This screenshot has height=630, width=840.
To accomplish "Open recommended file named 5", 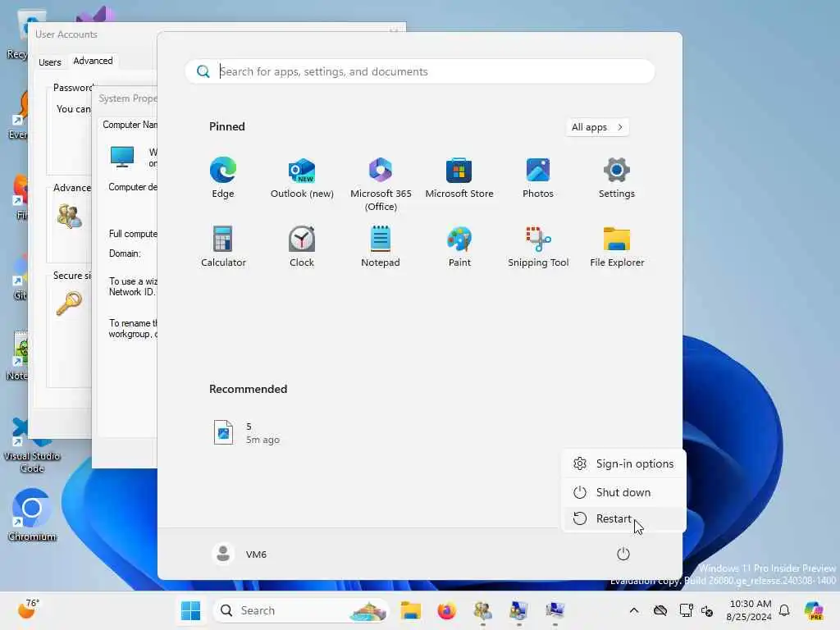I will (x=247, y=433).
